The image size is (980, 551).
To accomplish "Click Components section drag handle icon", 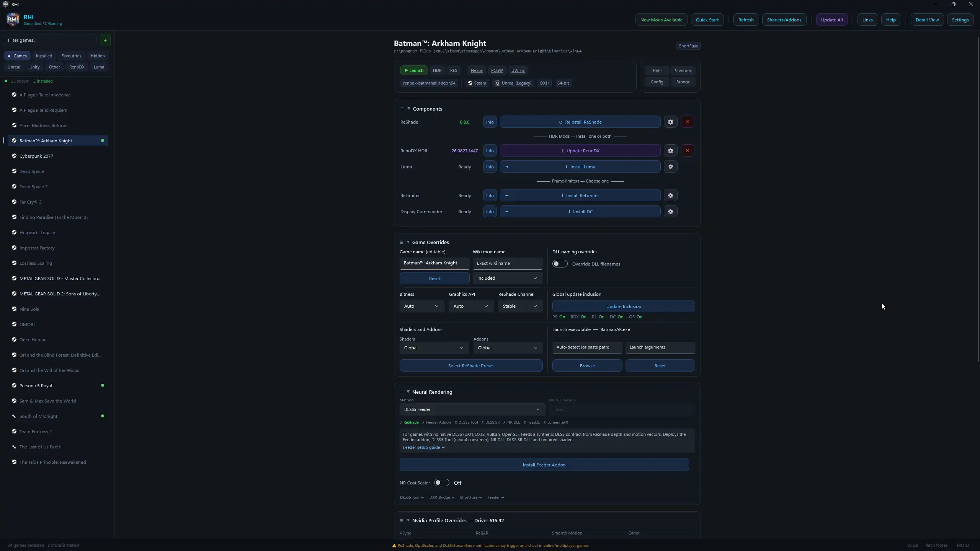I will pyautogui.click(x=402, y=109).
